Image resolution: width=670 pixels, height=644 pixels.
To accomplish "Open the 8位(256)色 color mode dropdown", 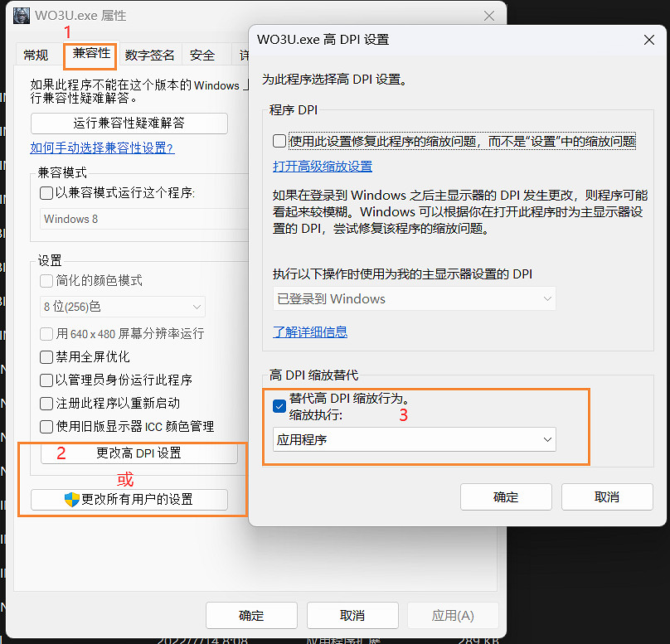I will [123, 307].
